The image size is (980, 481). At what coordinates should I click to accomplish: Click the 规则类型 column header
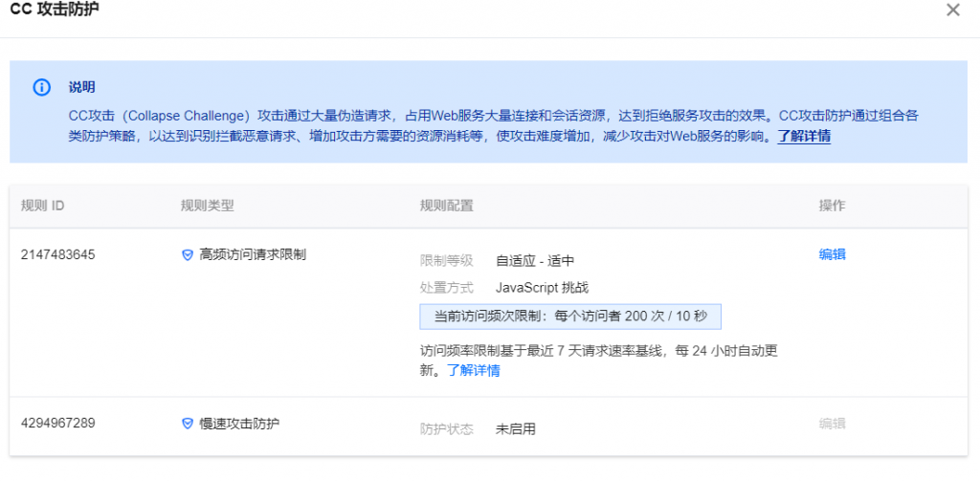[x=207, y=206]
